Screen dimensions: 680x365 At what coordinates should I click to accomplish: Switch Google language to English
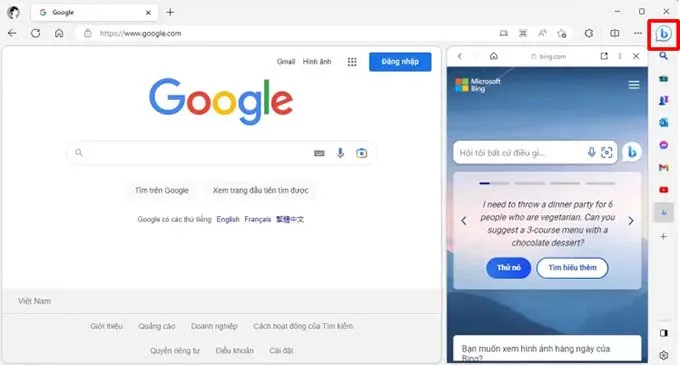[x=228, y=219]
